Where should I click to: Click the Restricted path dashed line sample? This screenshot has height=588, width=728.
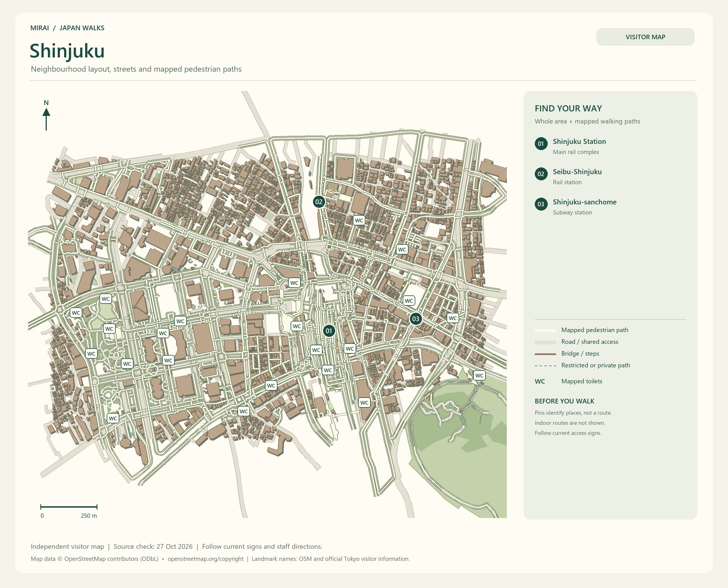[x=545, y=366]
